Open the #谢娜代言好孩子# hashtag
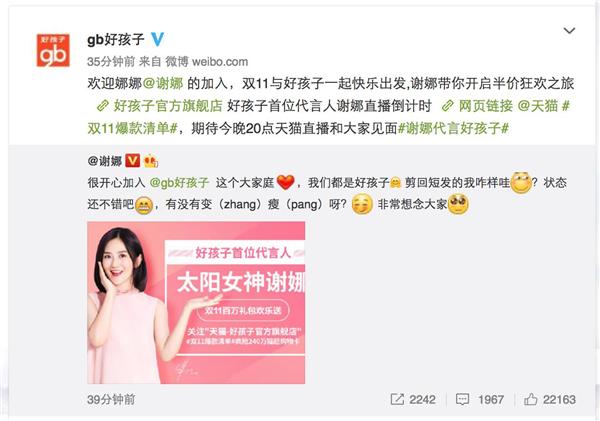The width and height of the screenshot is (600, 421). pyautogui.click(x=453, y=128)
